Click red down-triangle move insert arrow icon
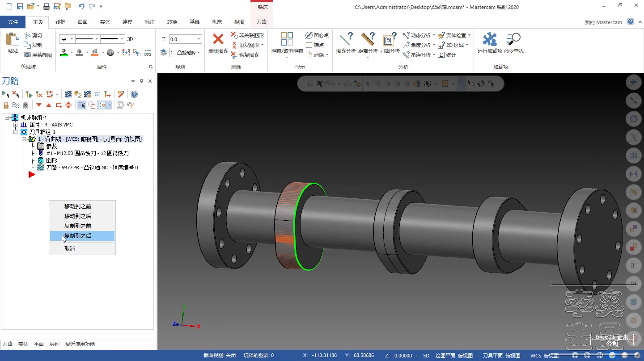This screenshot has width=644, height=361. tap(39, 105)
